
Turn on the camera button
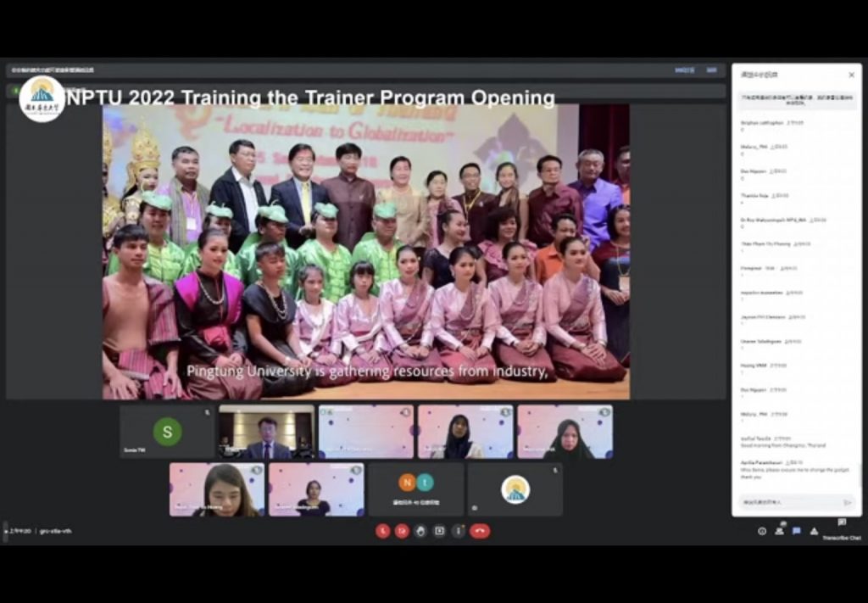click(x=402, y=531)
